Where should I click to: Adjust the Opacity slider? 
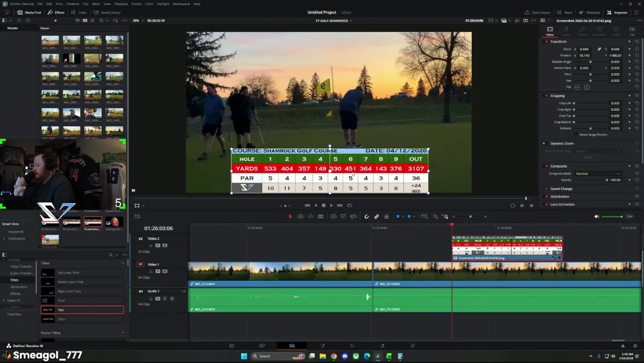[591, 180]
